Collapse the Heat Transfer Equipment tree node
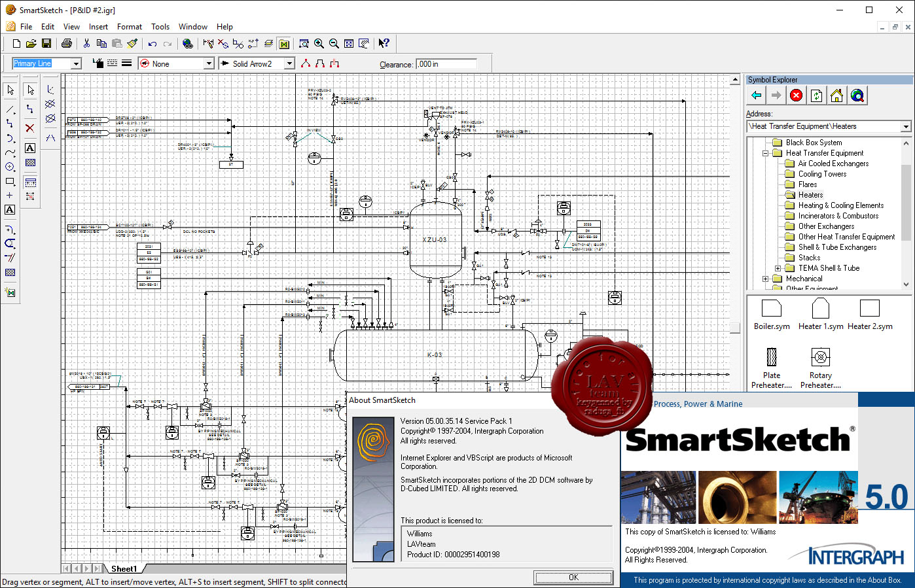This screenshot has height=588, width=915. pos(765,153)
